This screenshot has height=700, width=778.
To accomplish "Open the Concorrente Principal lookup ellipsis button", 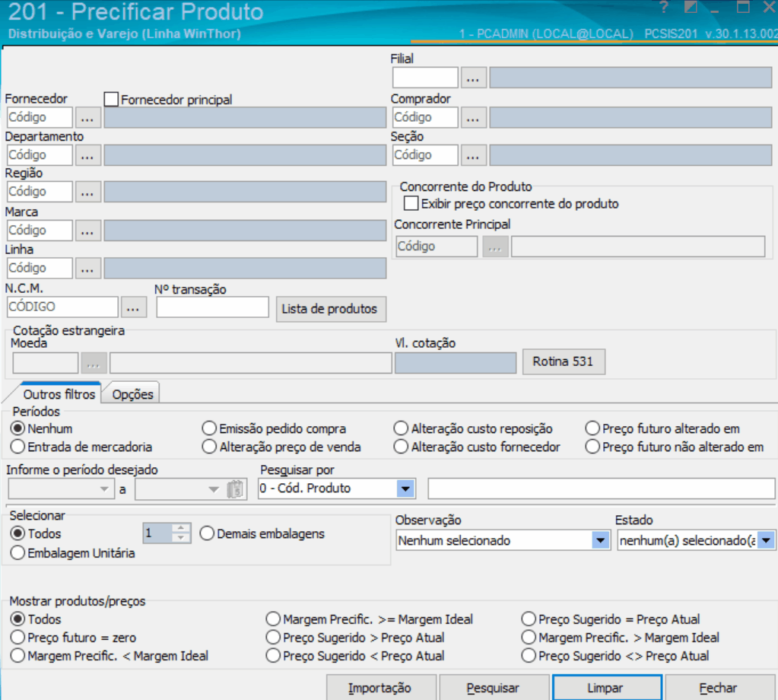I will (x=495, y=247).
